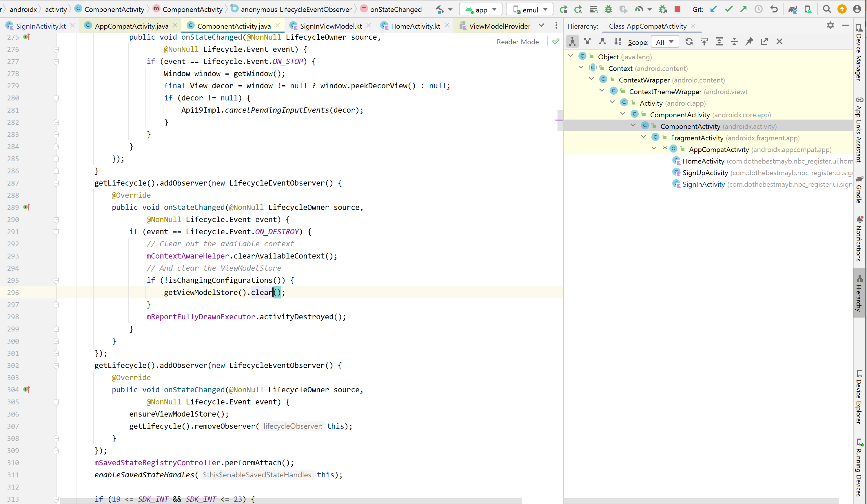Click the Debug app bug icon
867x504 pixels.
[608, 9]
